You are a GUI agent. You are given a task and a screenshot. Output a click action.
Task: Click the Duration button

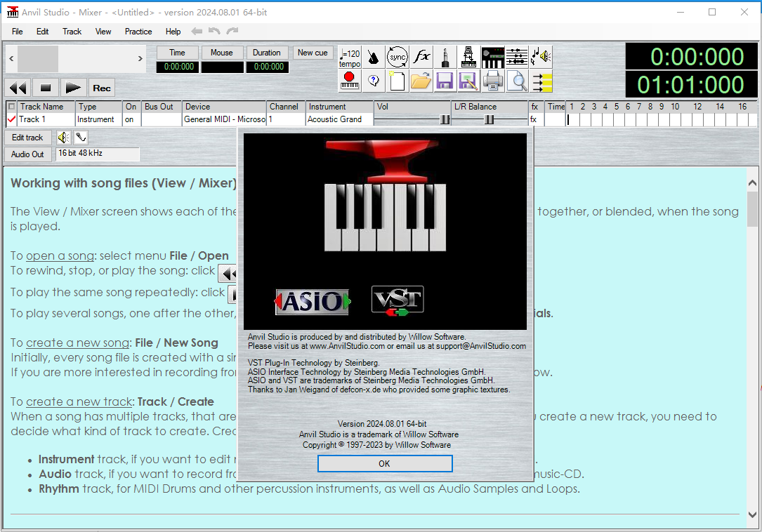267,53
